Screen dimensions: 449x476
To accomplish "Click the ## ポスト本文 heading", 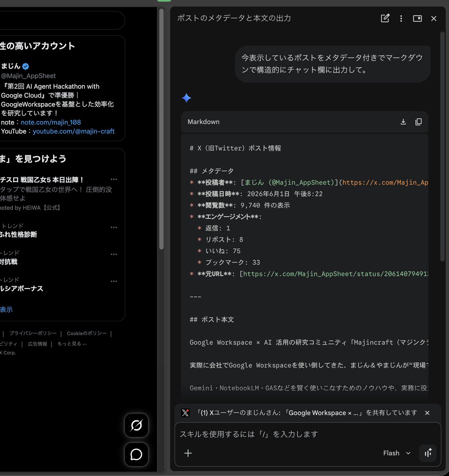I will 212,320.
